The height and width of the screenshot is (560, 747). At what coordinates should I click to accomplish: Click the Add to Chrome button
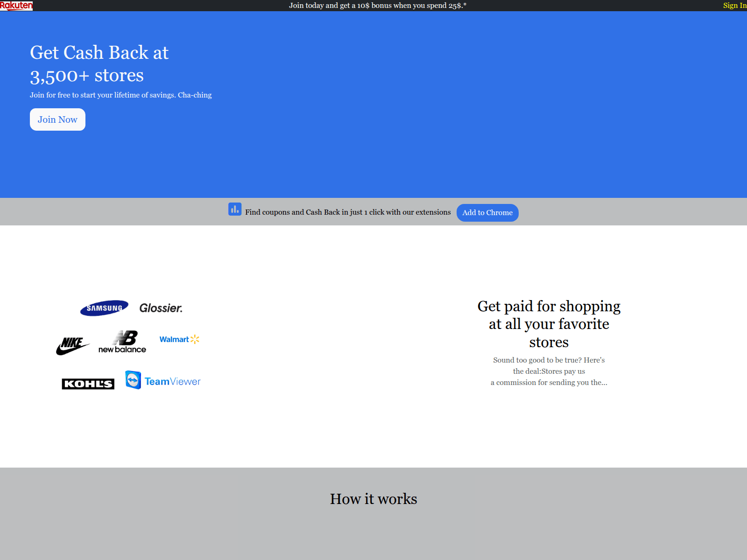coord(487,213)
